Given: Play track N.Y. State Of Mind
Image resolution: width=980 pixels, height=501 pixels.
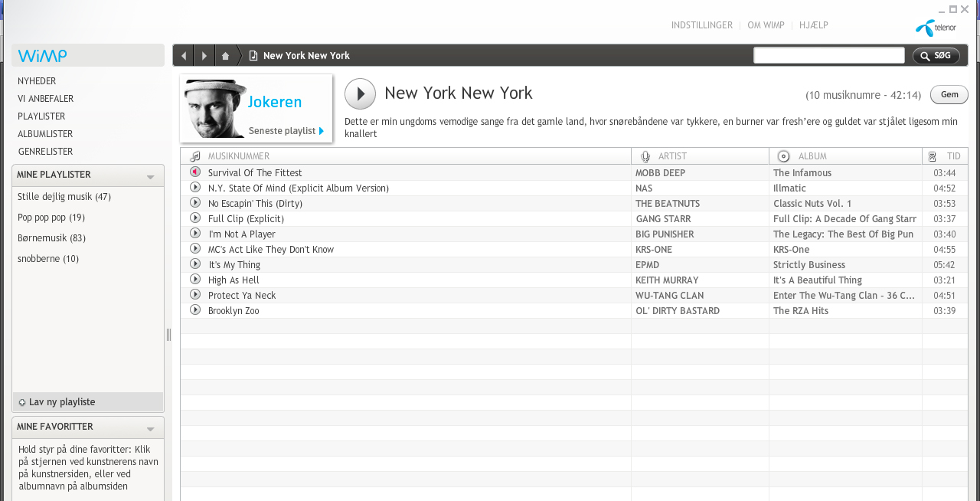Looking at the screenshot, I should coord(195,188).
